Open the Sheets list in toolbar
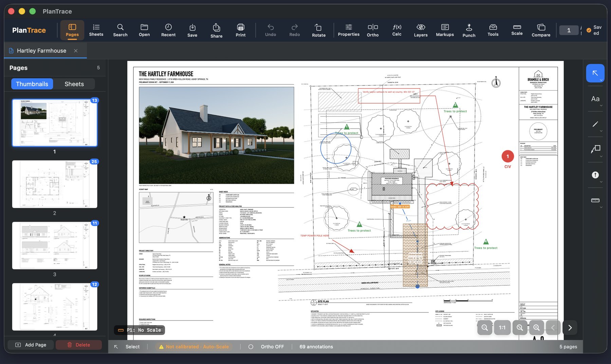Image resolution: width=611 pixels, height=364 pixels. click(x=96, y=30)
